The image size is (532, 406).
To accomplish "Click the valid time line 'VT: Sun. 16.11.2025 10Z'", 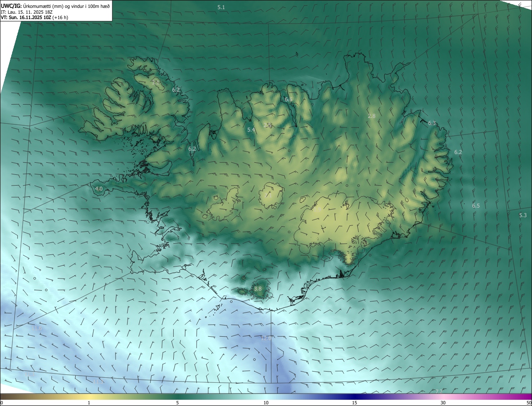I will click(x=26, y=17).
